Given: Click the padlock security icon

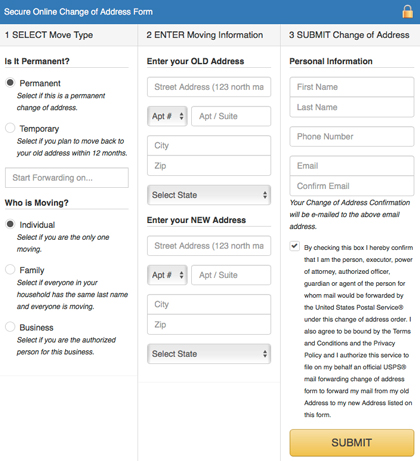Looking at the screenshot, I should tap(407, 12).
